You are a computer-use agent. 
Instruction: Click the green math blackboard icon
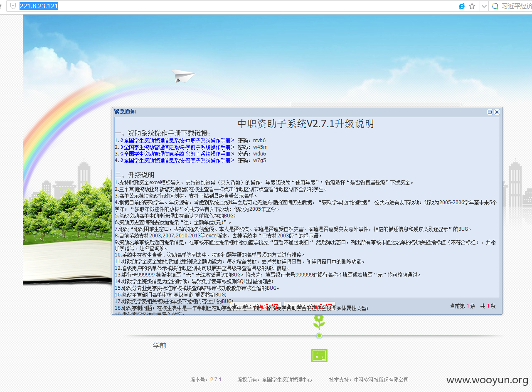coord(319,355)
